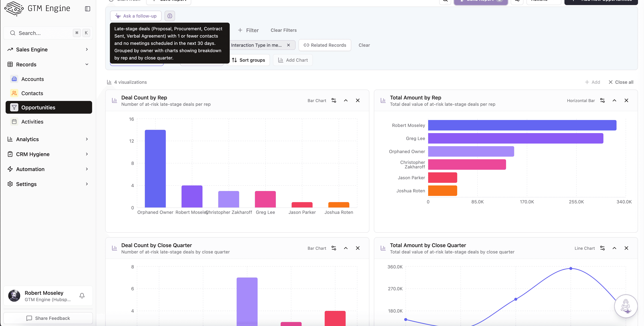This screenshot has height=326, width=644.
Task: Click the Deal Count by Close Quarter chart icon
Action: pos(115,248)
